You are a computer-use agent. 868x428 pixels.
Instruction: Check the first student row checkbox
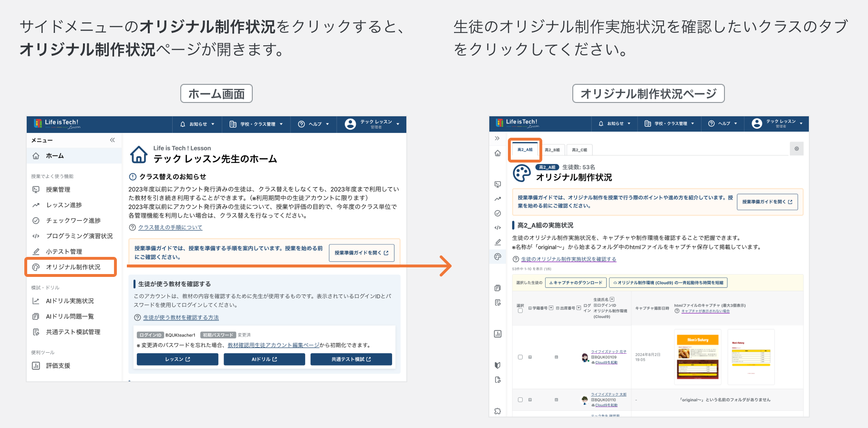[520, 357]
